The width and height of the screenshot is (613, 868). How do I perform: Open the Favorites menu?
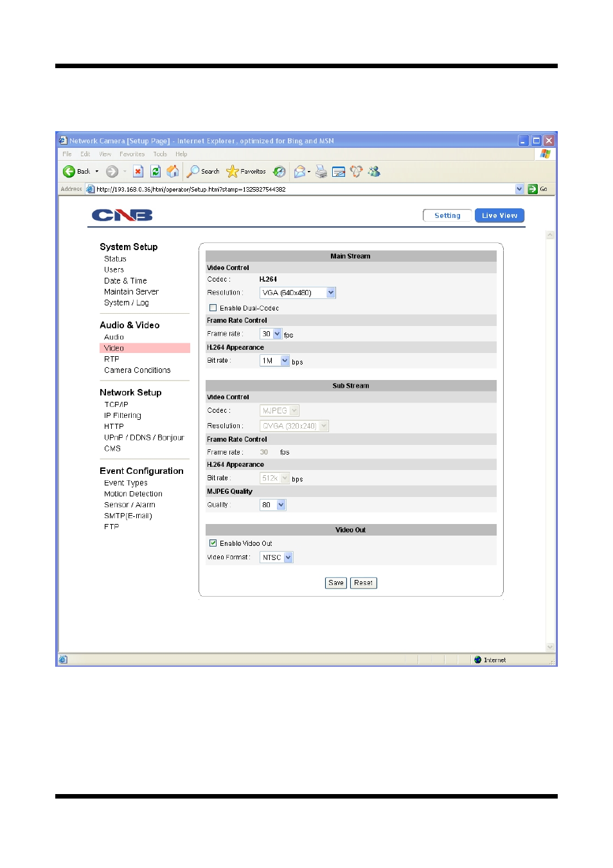pos(132,154)
